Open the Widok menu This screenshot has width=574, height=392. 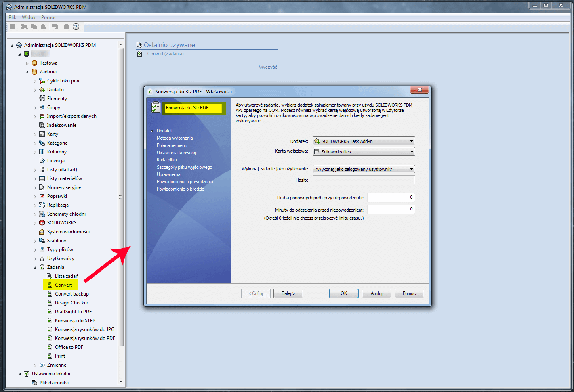pos(29,17)
